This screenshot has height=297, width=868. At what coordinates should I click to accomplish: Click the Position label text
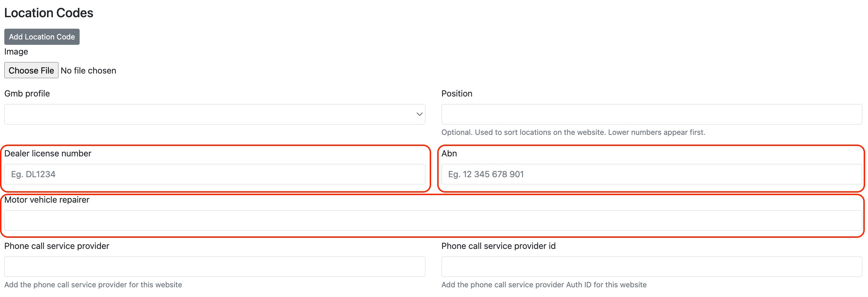457,94
